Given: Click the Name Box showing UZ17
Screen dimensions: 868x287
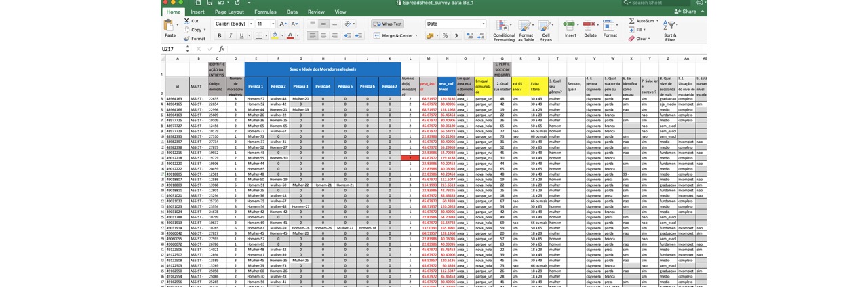Looking at the screenshot, I should pos(172,49).
